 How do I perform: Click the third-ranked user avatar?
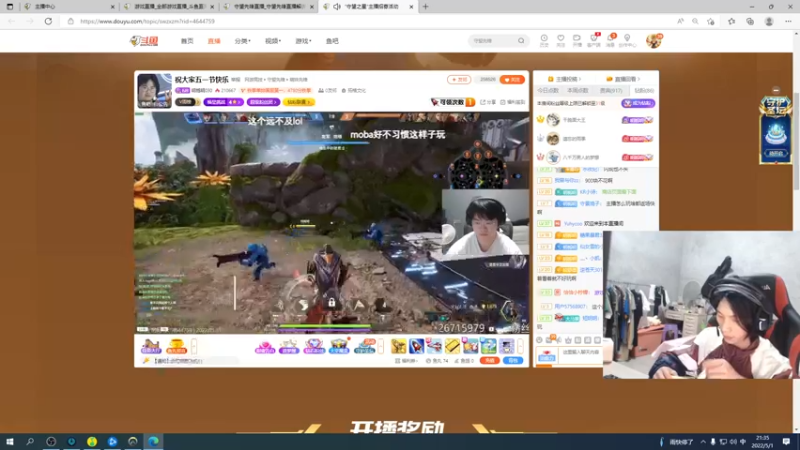tap(553, 157)
